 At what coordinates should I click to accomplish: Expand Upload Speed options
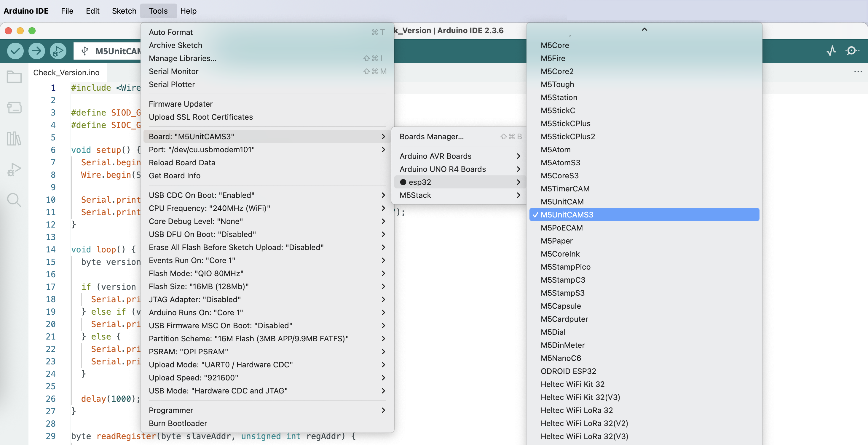click(x=267, y=378)
